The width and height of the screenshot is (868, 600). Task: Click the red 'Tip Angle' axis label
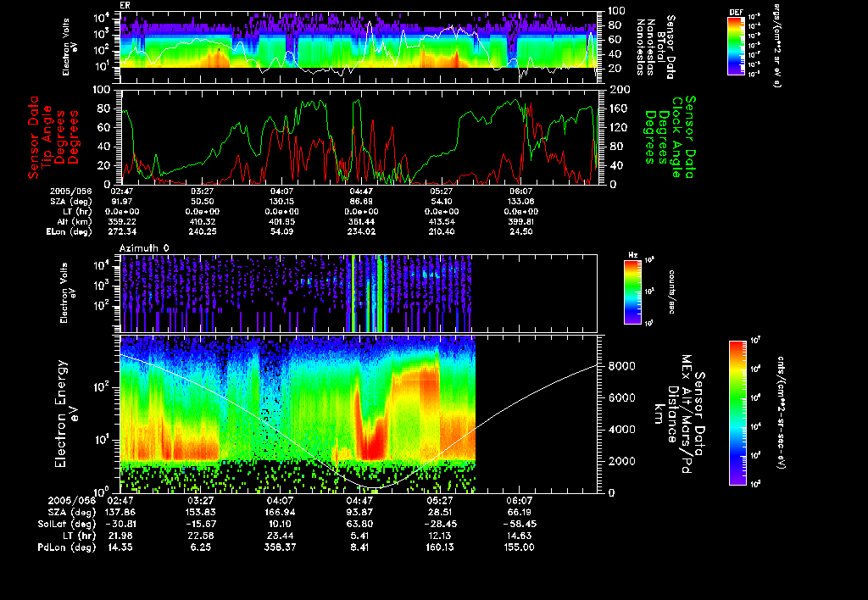(47, 136)
